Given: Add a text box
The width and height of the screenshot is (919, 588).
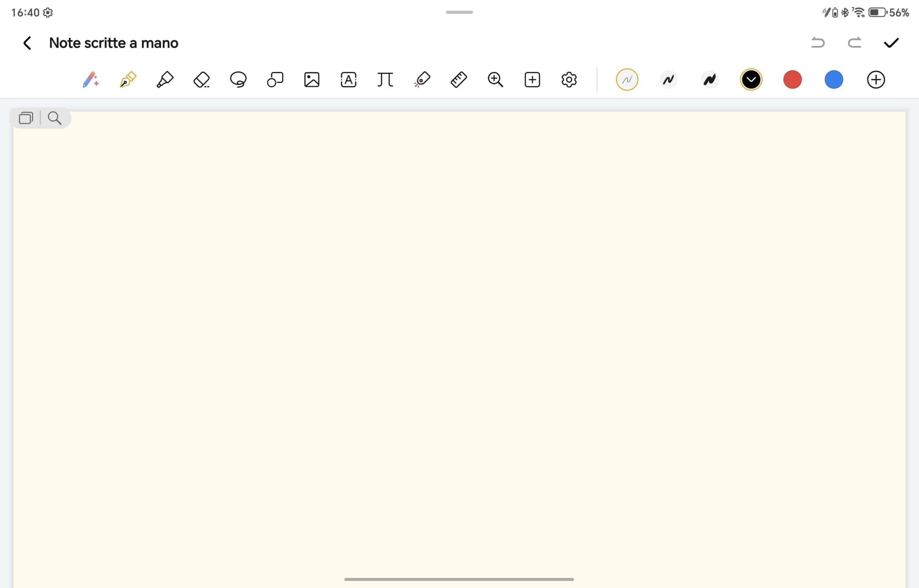Looking at the screenshot, I should pos(348,80).
